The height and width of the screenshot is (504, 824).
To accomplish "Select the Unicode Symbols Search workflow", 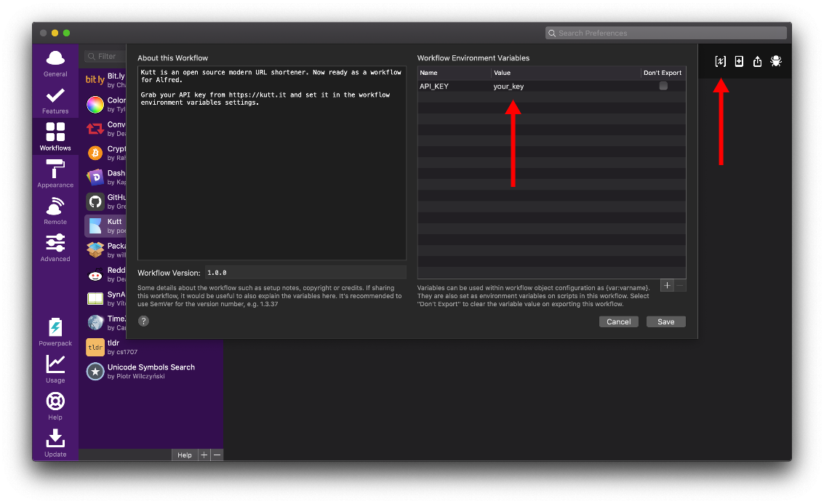I will 153,371.
